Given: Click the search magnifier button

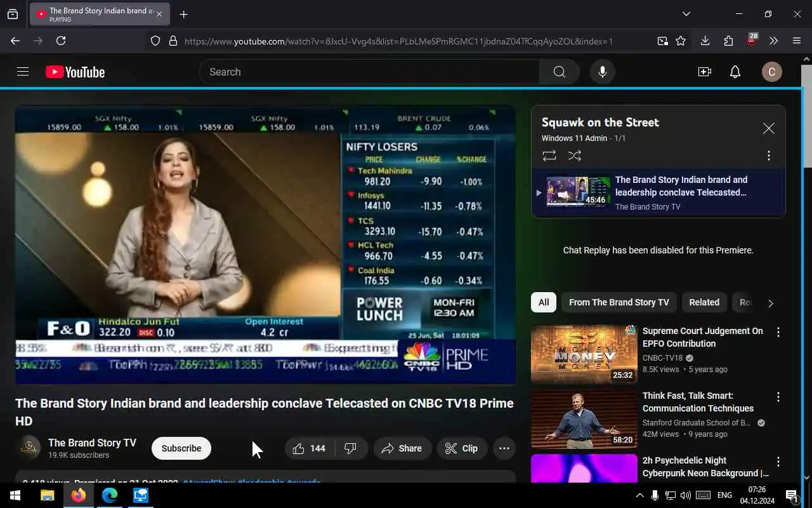Looking at the screenshot, I should (559, 72).
